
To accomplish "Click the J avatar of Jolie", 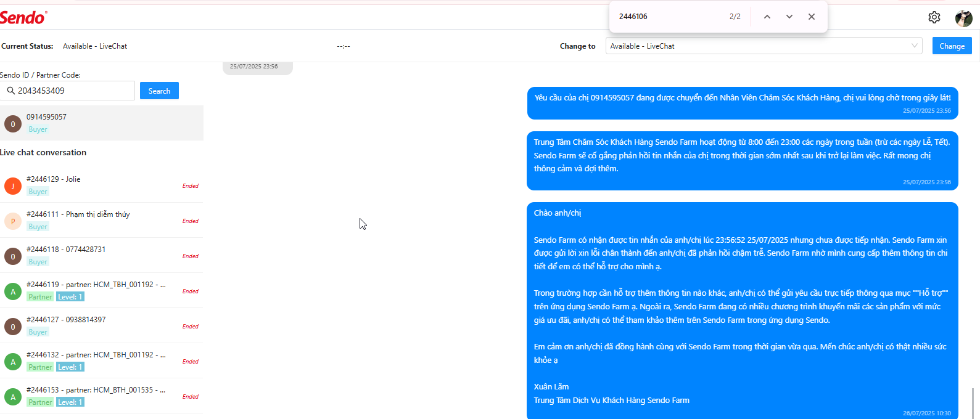I will [13, 186].
